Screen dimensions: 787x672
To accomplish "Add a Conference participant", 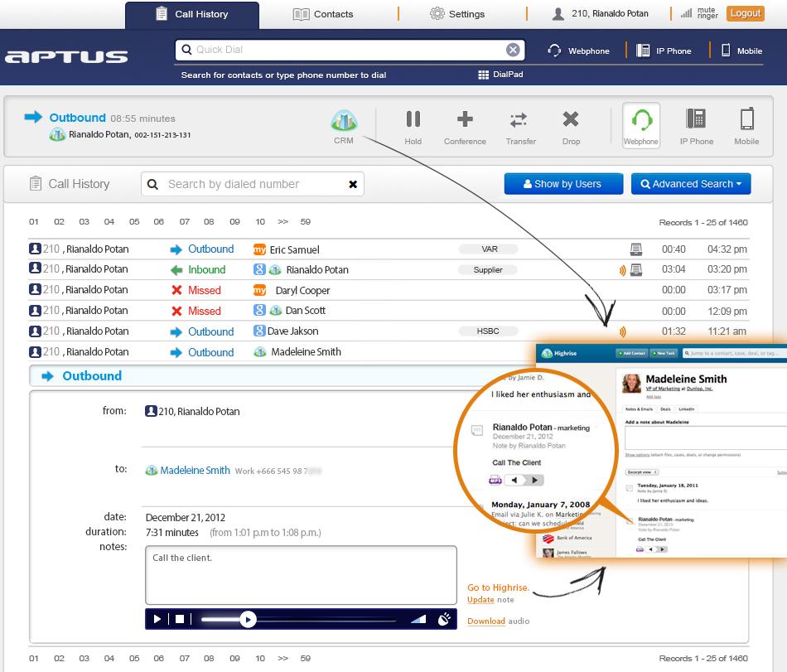I will (x=465, y=126).
